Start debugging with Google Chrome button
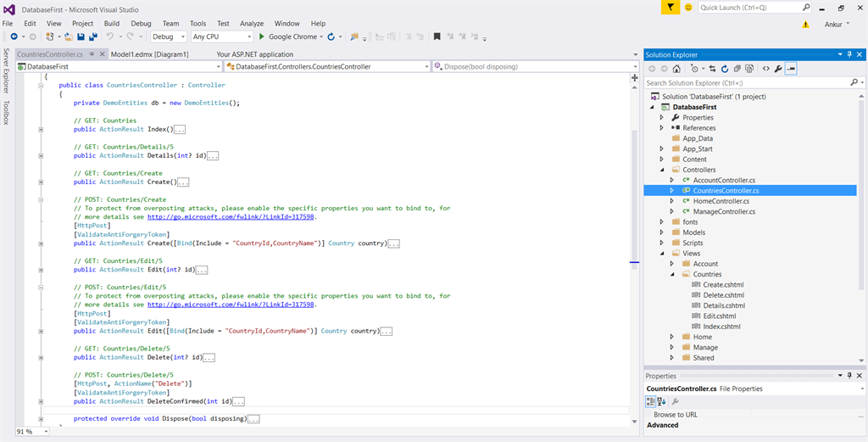The height and width of the screenshot is (442, 868). click(x=288, y=37)
